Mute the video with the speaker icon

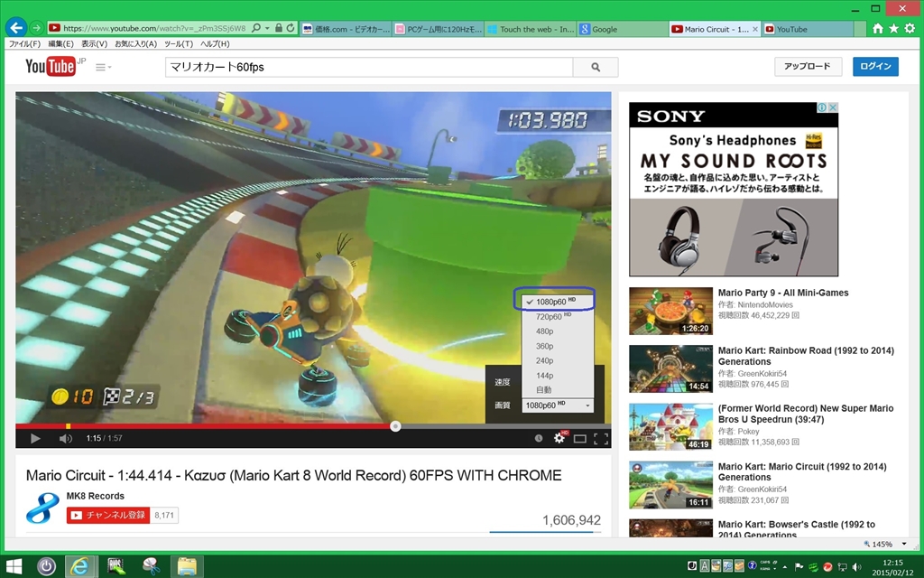point(65,438)
